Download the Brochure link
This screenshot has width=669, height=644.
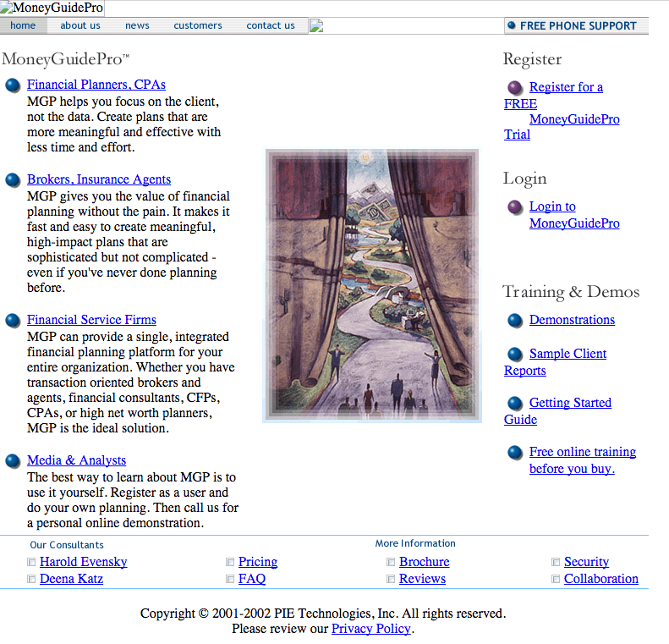click(425, 562)
